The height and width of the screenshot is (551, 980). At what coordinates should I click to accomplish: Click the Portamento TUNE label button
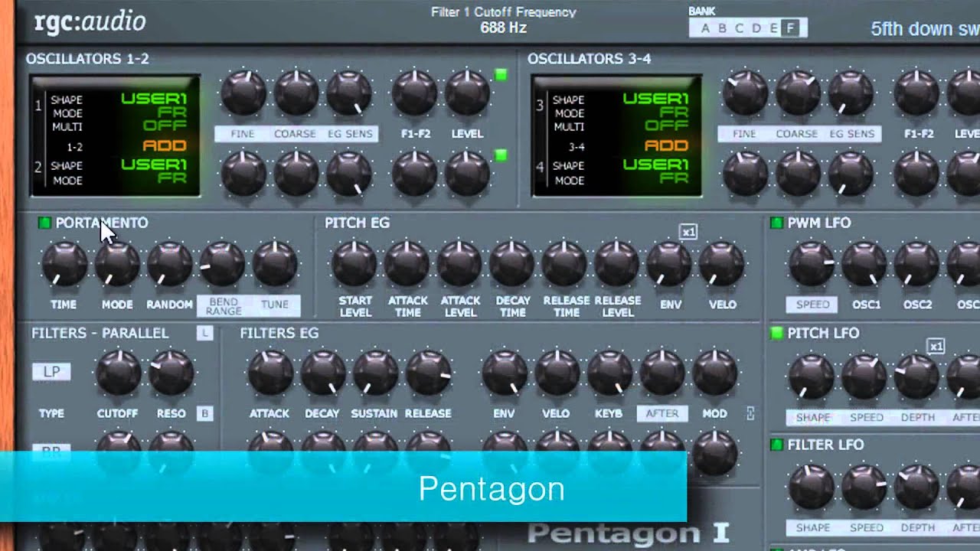coord(275,305)
